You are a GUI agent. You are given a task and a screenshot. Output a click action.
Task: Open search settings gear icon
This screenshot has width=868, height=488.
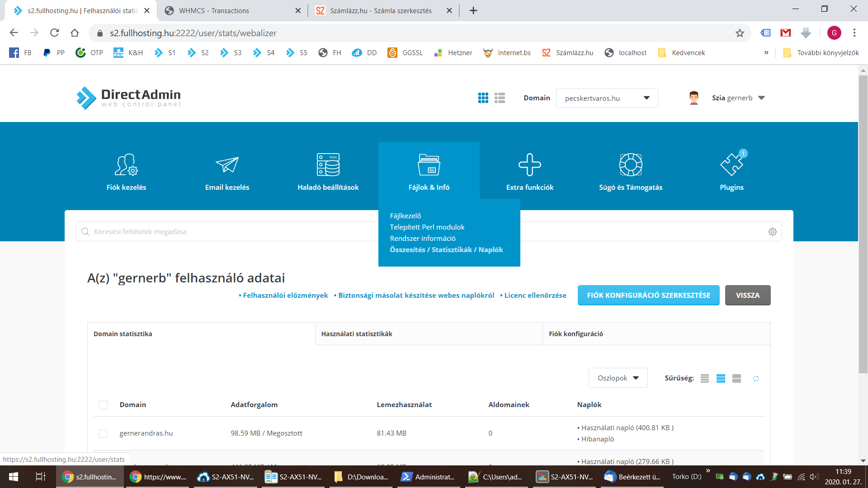pyautogui.click(x=773, y=232)
